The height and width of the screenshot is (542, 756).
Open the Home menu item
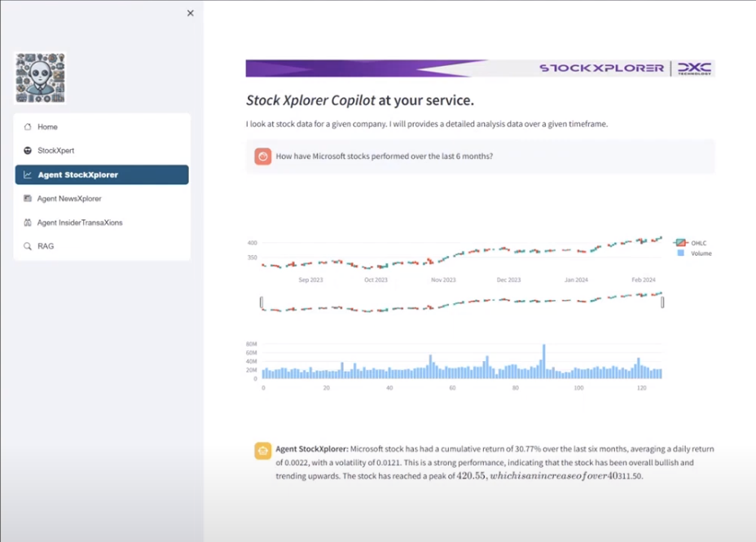click(x=102, y=127)
